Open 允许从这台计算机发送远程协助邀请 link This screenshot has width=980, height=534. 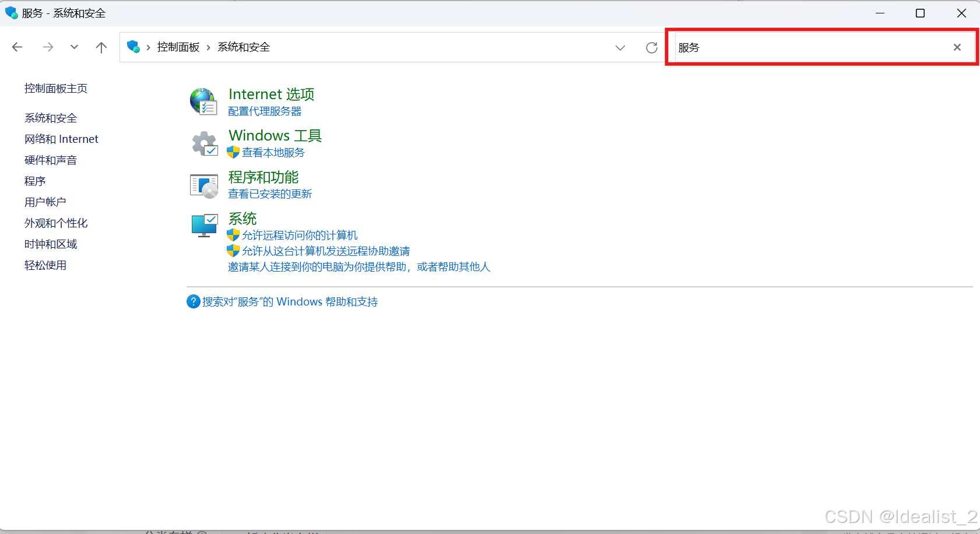326,251
